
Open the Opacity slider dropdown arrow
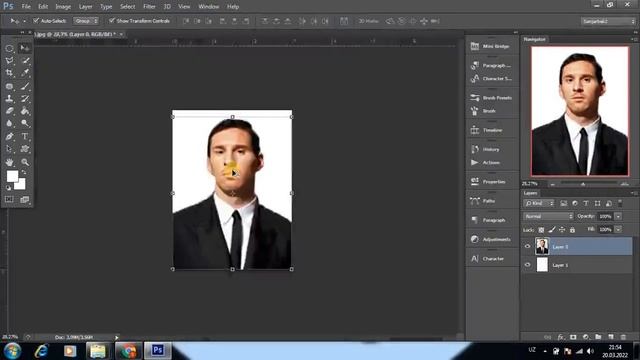[x=618, y=216]
